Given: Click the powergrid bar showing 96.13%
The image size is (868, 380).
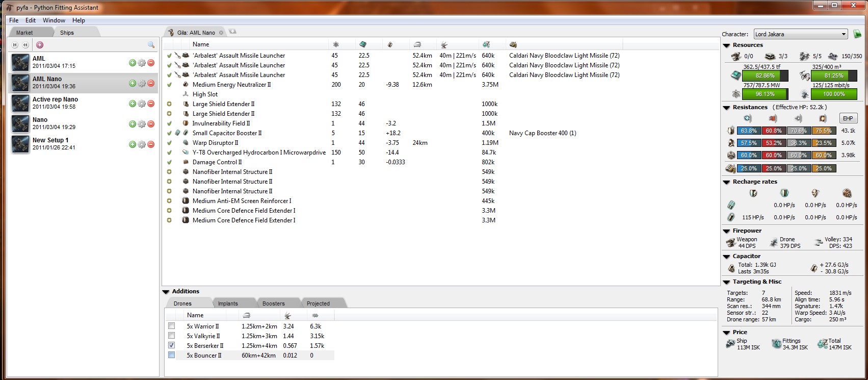Looking at the screenshot, I should point(765,94).
